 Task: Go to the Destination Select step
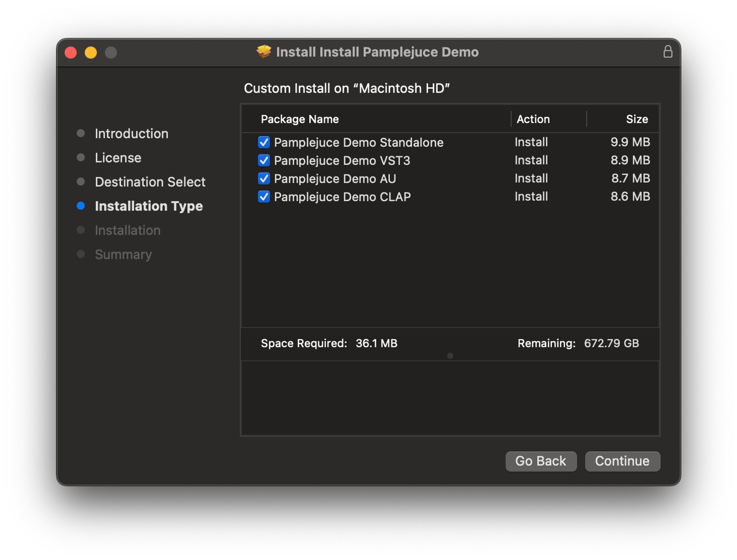[x=150, y=182]
